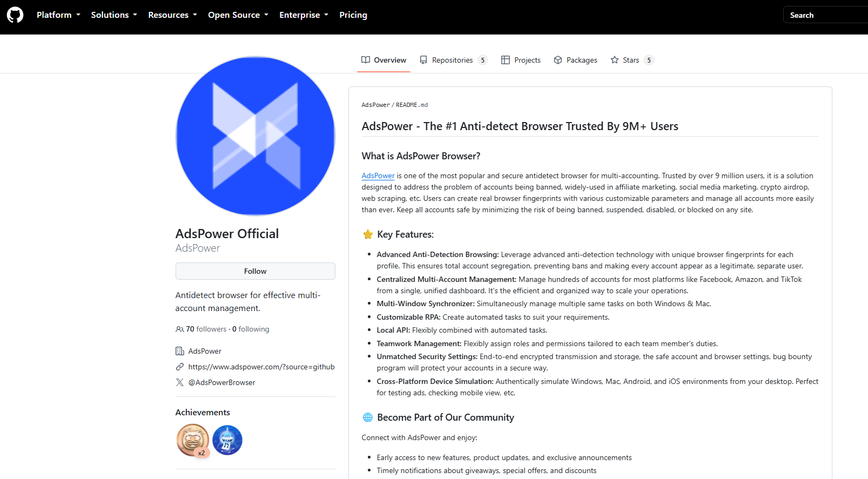Click the star emoji by Key Features
Image resolution: width=868 pixels, height=479 pixels.
(368, 234)
